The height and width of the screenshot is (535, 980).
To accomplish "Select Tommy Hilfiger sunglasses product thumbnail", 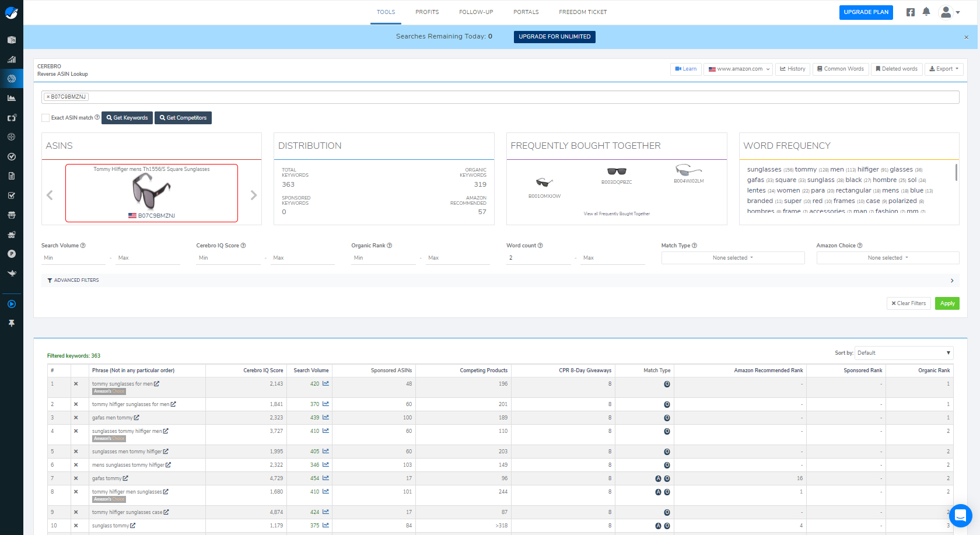I will click(x=152, y=193).
